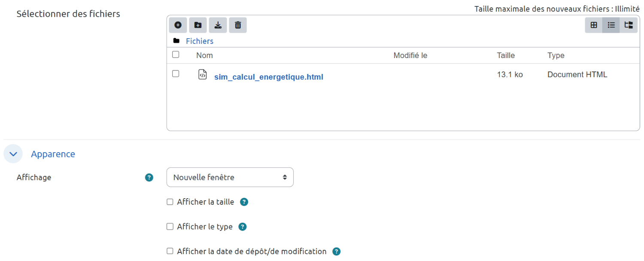The height and width of the screenshot is (261, 644).
Task: Switch to folder tree view
Action: point(629,25)
